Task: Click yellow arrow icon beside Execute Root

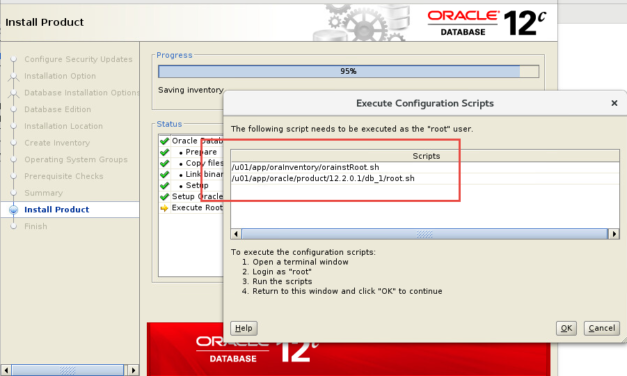Action: [164, 208]
